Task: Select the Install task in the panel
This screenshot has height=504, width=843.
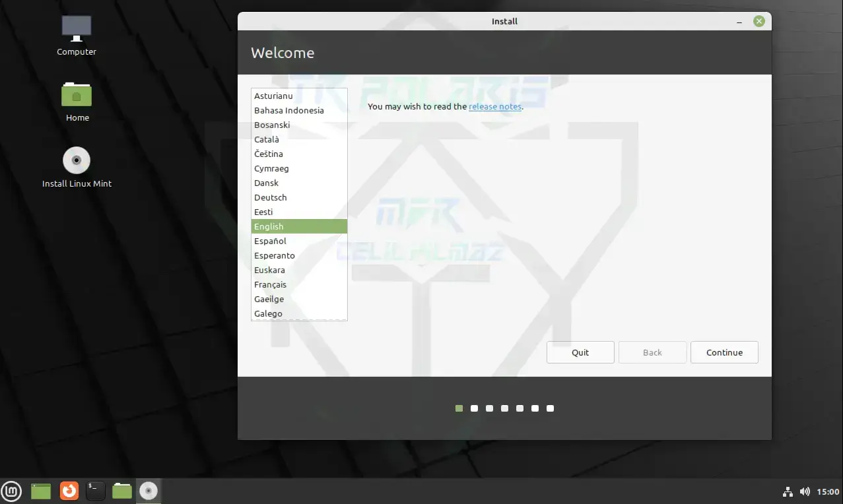Action: click(149, 491)
